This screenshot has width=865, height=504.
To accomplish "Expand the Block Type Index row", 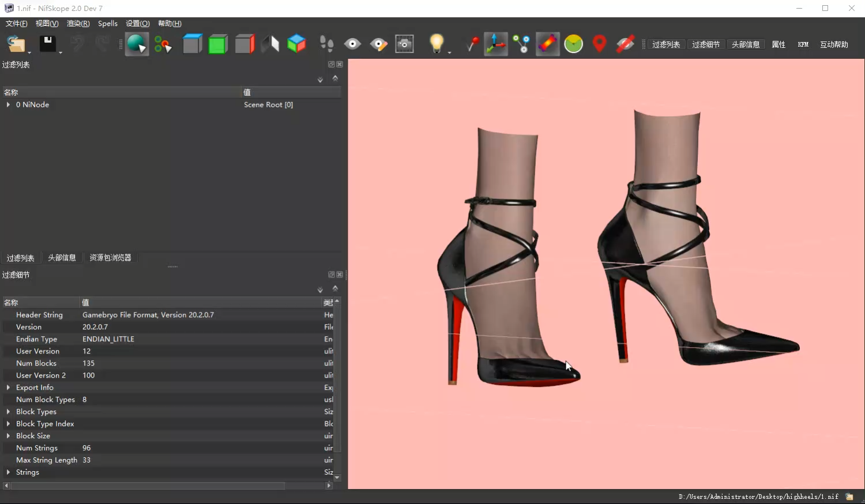I will (x=8, y=424).
